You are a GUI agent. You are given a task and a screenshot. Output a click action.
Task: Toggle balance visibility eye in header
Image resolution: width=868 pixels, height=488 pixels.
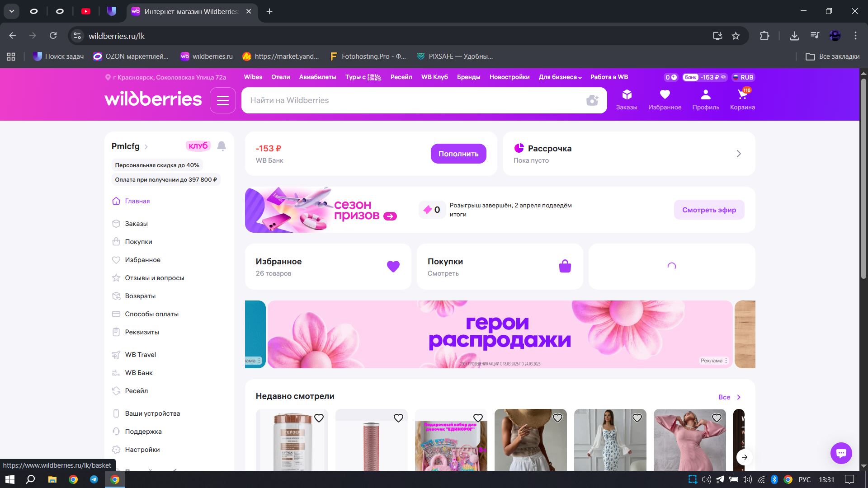(x=723, y=77)
